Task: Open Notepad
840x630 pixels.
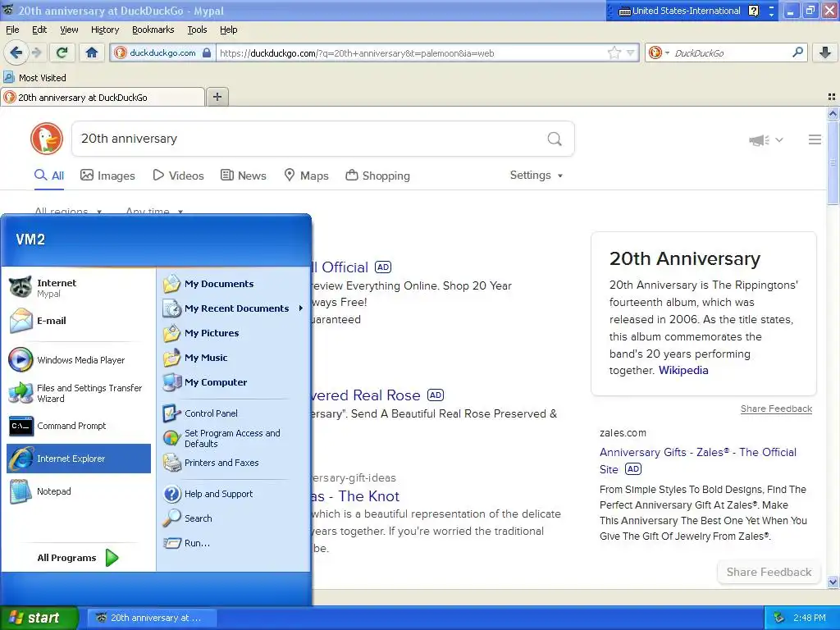Action: point(79,491)
